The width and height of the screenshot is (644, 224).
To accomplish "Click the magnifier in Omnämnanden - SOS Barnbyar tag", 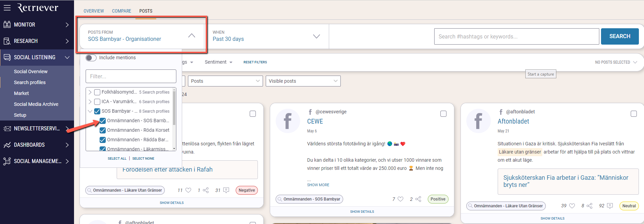I will [x=280, y=199].
